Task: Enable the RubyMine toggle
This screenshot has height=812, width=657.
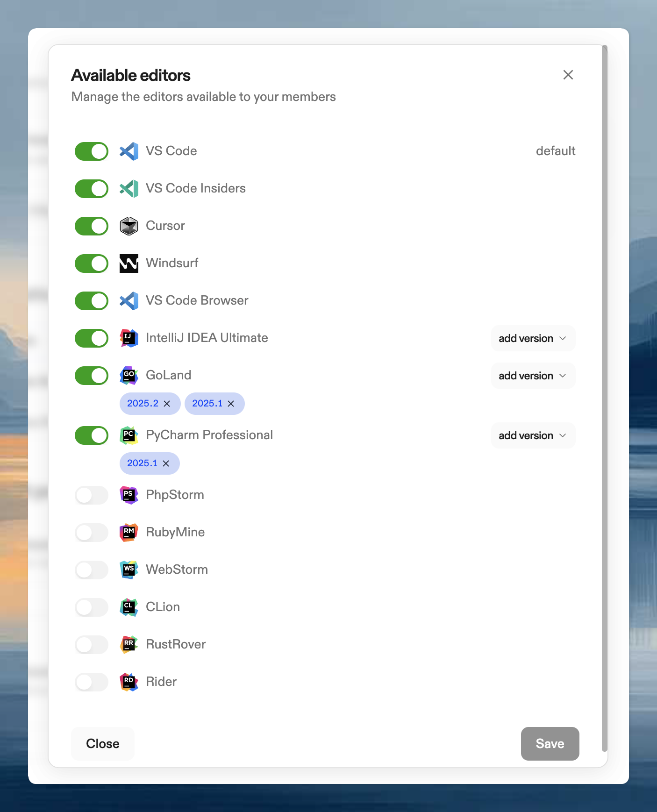Action: click(x=92, y=533)
